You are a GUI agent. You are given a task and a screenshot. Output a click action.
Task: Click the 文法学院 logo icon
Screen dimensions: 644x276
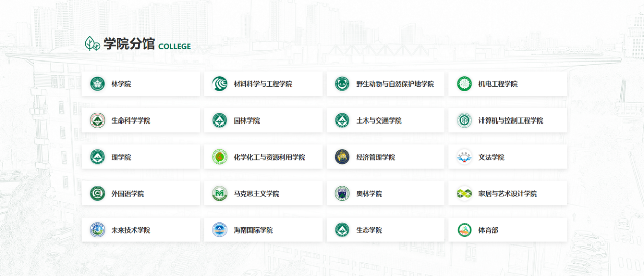pyautogui.click(x=464, y=157)
